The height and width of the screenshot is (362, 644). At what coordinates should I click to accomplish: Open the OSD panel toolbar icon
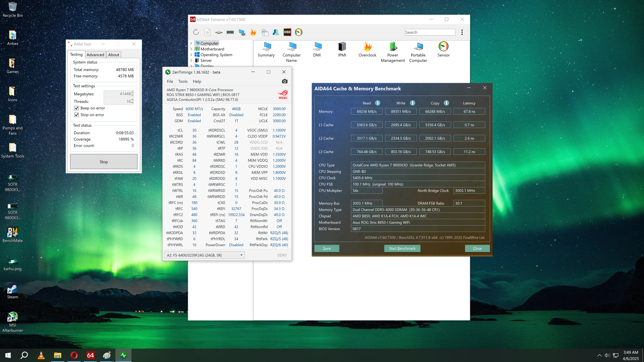coord(287,32)
